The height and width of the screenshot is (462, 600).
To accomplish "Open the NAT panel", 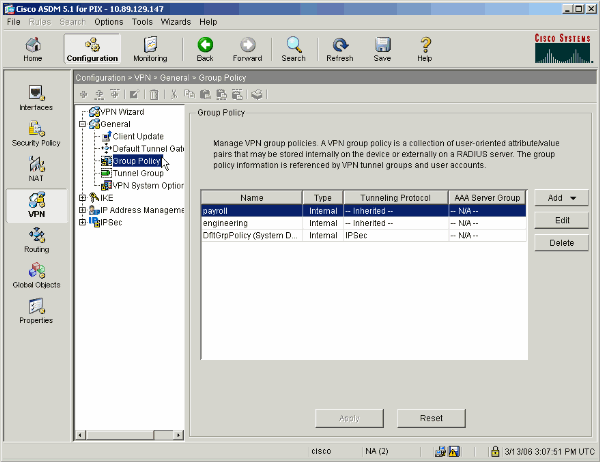I will point(36,169).
